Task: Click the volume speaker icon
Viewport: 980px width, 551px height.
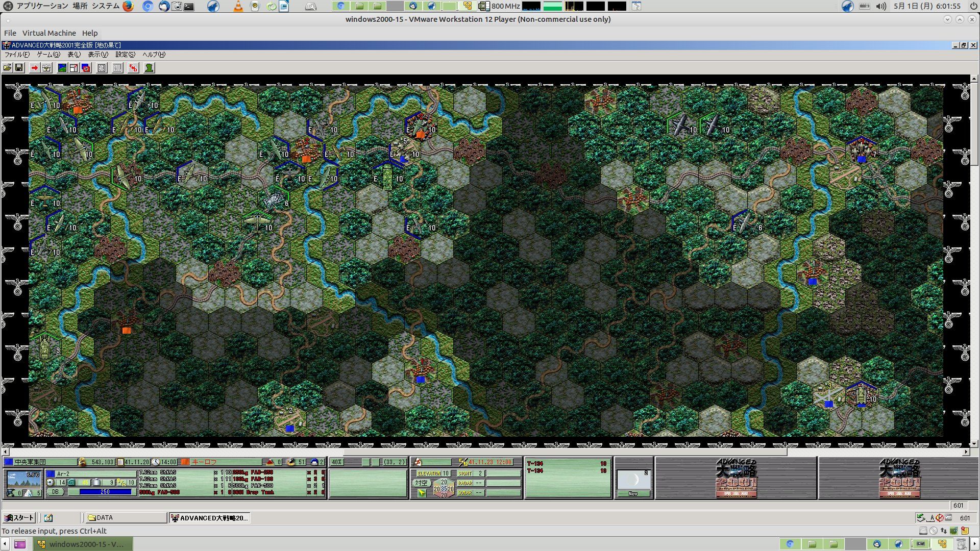Action: tap(881, 6)
